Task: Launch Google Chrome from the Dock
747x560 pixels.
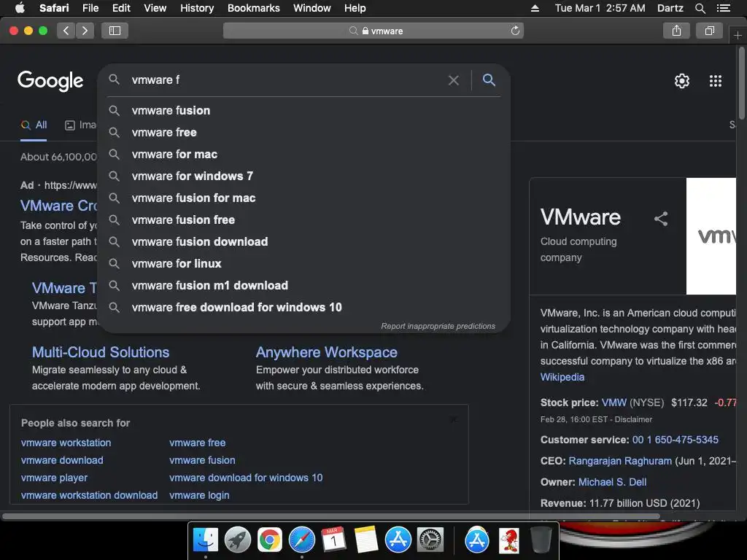Action: point(270,540)
